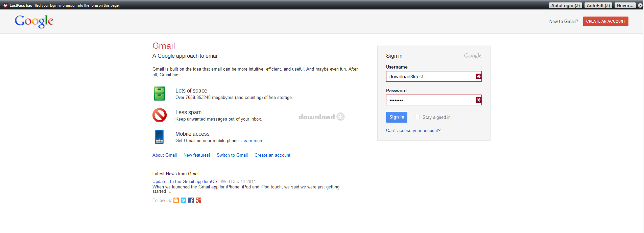The width and height of the screenshot is (644, 233).
Task: Click the small Google logo in the sign-in box
Action: [473, 56]
